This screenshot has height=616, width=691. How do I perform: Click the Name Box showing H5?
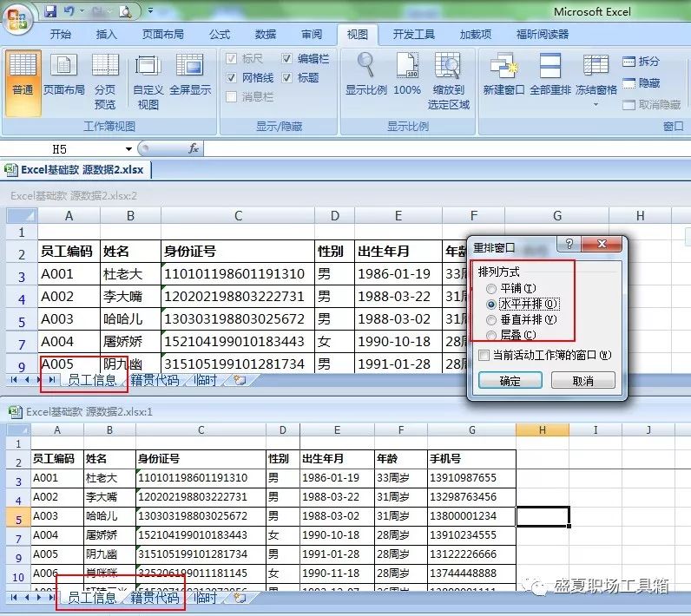[x=62, y=149]
